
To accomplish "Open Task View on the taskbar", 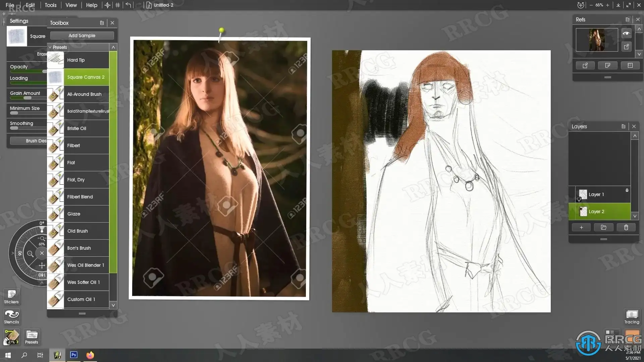I will [x=40, y=355].
